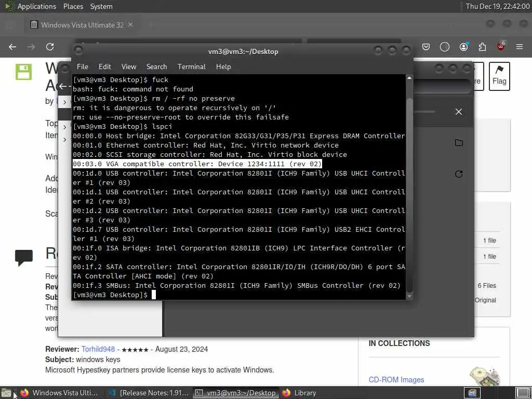Click the green floppy disk software icon
This screenshot has width=532, height=399.
coord(23,72)
